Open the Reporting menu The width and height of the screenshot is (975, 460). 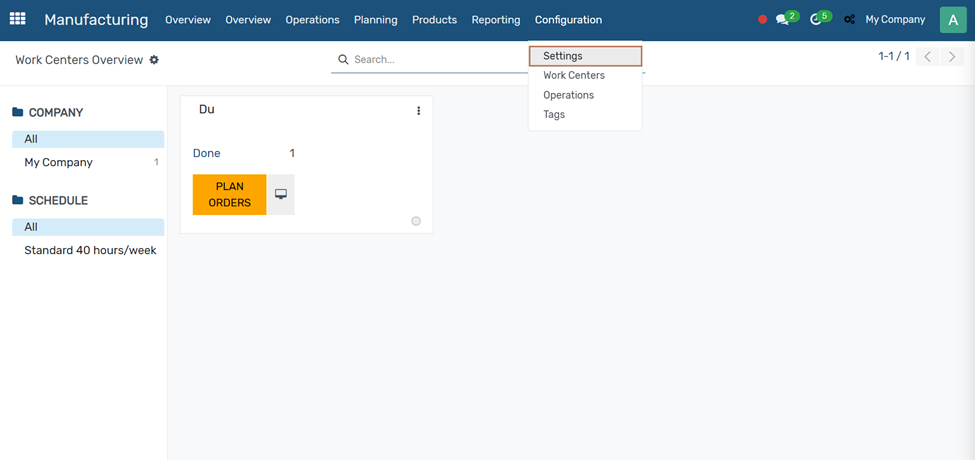tap(496, 20)
